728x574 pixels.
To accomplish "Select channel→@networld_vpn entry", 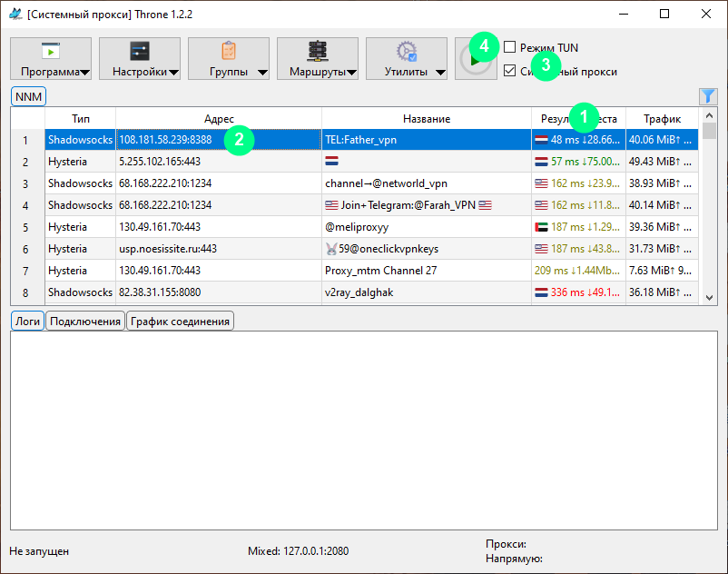I will (x=387, y=183).
